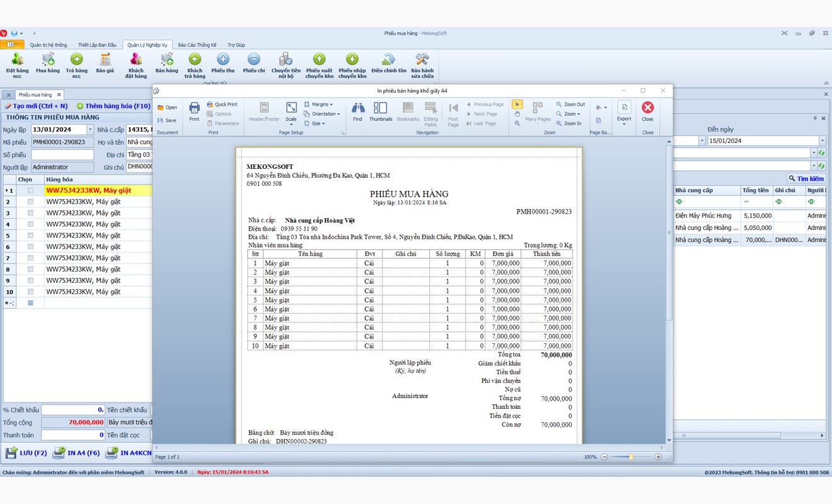This screenshot has width=832, height=504.
Task: Switch to the Báo Cáo Thống Kê tab
Action: [x=197, y=44]
